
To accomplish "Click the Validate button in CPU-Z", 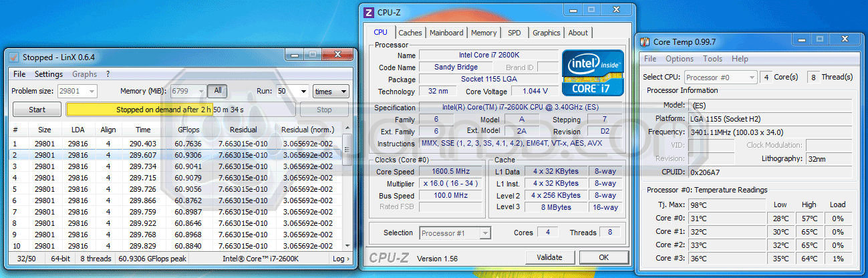I will click(x=549, y=257).
